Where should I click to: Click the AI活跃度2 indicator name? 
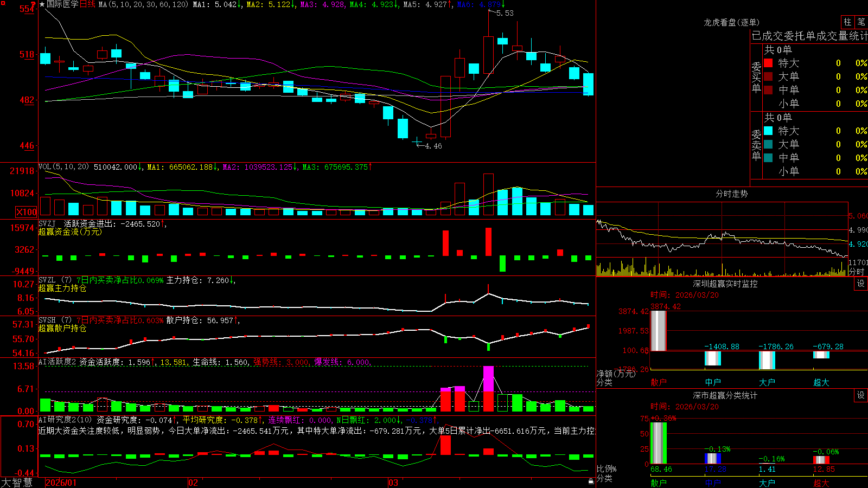pos(57,362)
